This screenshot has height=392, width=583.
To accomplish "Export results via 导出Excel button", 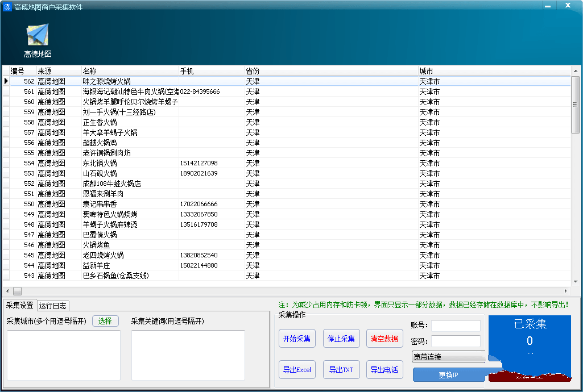I will click(297, 370).
